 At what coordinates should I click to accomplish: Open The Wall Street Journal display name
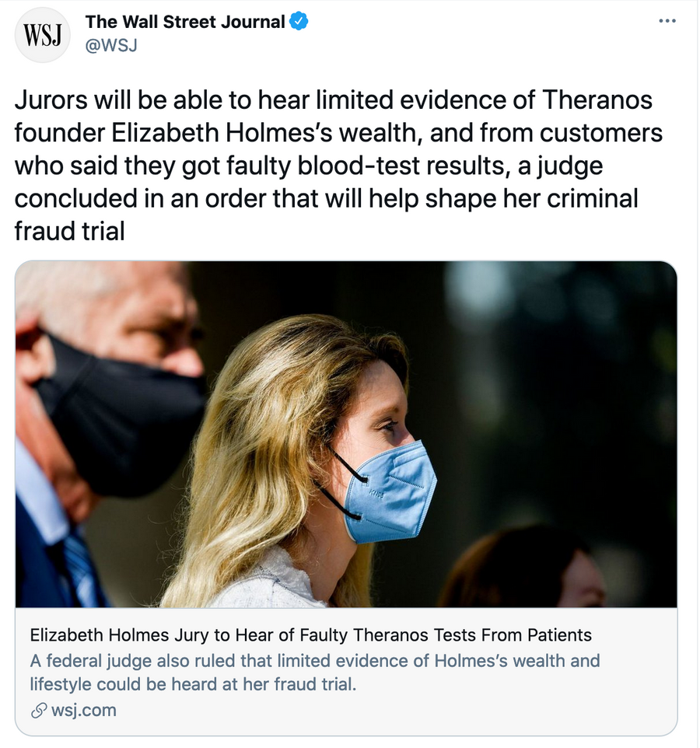coord(185,22)
